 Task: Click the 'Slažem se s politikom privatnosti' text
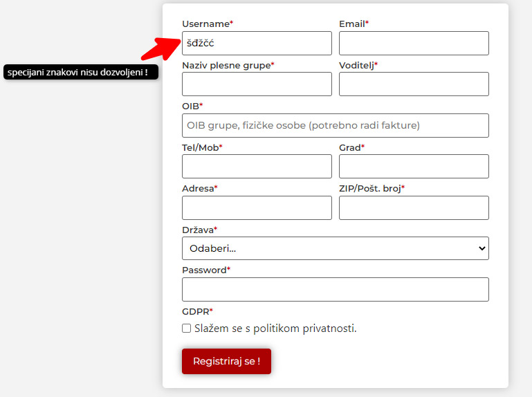click(275, 329)
